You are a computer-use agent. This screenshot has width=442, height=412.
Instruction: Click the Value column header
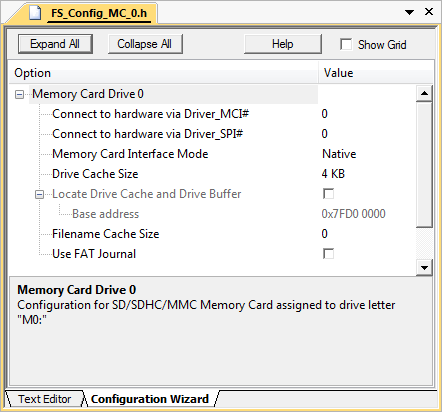coord(376,73)
